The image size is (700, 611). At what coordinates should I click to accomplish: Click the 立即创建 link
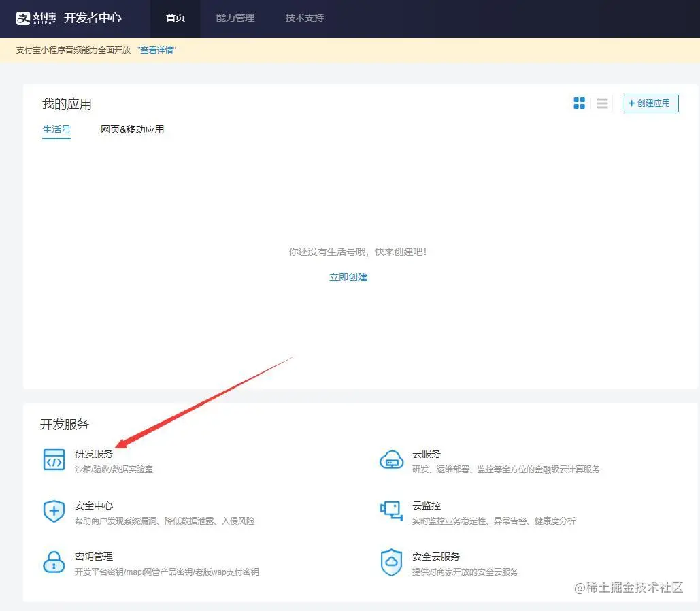[x=348, y=277]
